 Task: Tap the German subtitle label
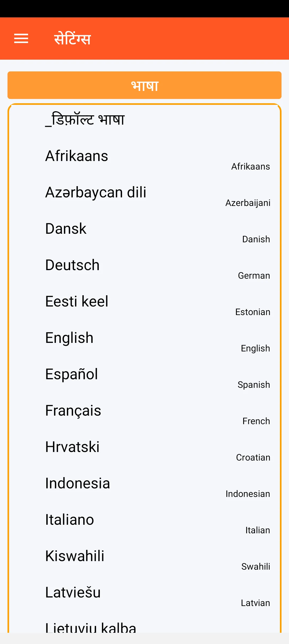[x=254, y=276]
